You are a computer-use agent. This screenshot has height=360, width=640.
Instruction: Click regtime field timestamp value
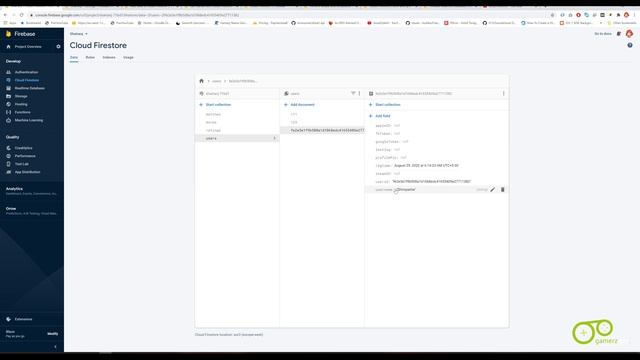[x=426, y=166]
